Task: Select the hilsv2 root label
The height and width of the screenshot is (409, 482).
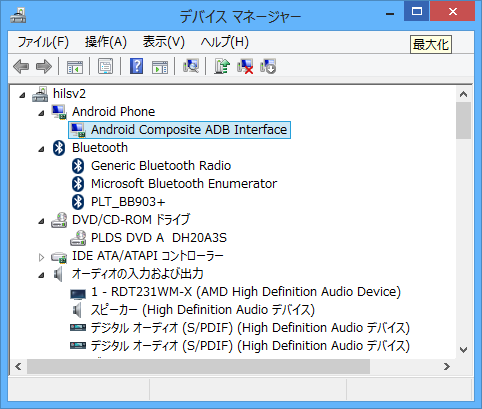Action: (x=69, y=94)
